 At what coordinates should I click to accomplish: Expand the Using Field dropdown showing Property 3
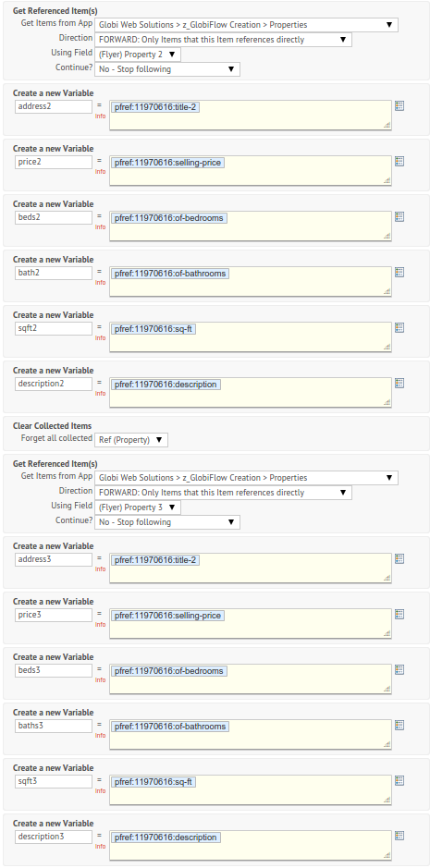click(x=138, y=507)
